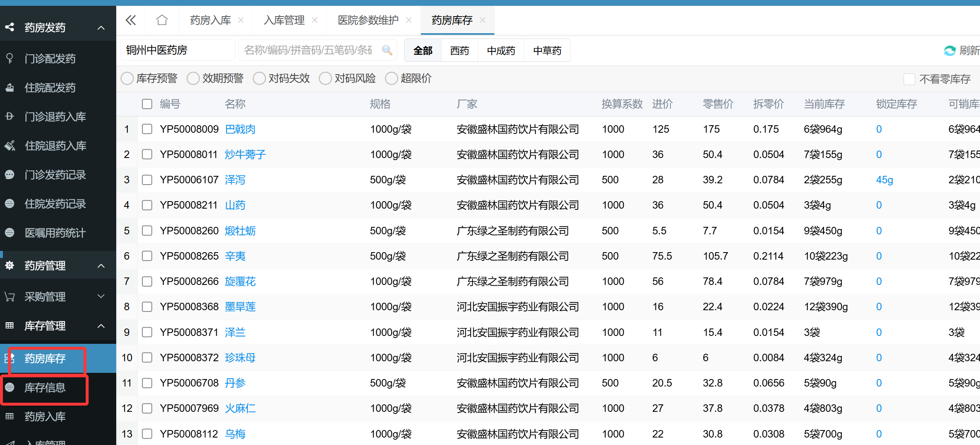The height and width of the screenshot is (445, 980).
Task: Collapse the 库存管理 menu group
Action: (101, 326)
